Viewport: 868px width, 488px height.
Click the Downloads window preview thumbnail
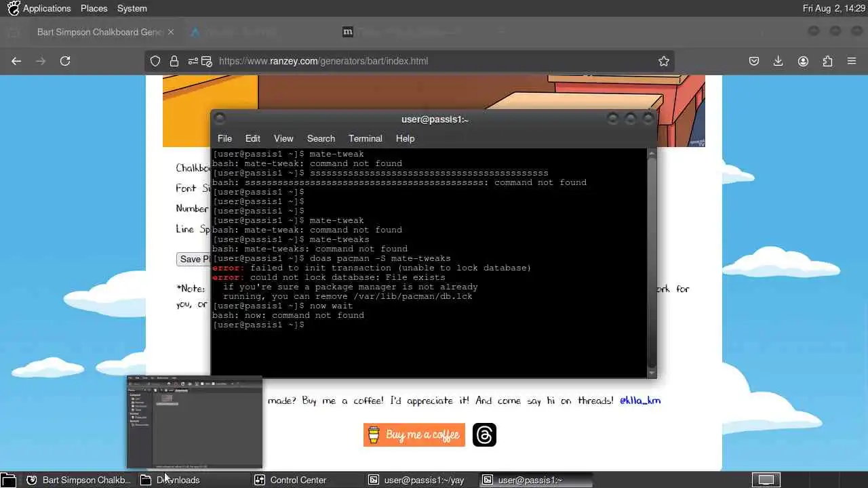coord(194,422)
